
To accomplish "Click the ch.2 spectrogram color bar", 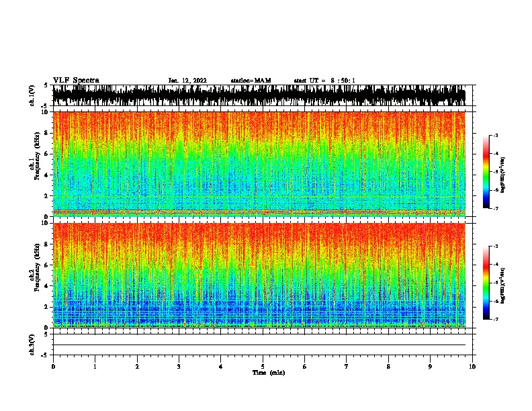I will [x=486, y=283].
